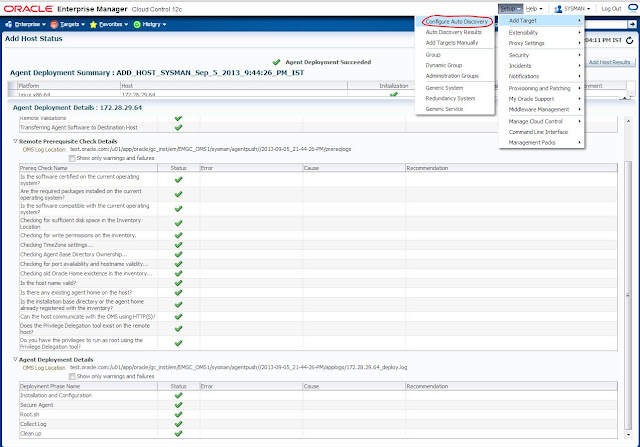
Task: Open Management Packs submenu
Action: [542, 142]
